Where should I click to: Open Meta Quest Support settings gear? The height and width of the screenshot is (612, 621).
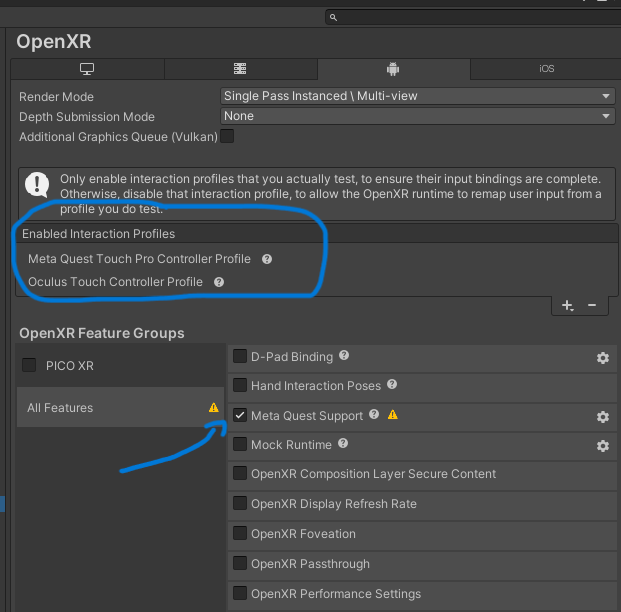click(x=603, y=417)
